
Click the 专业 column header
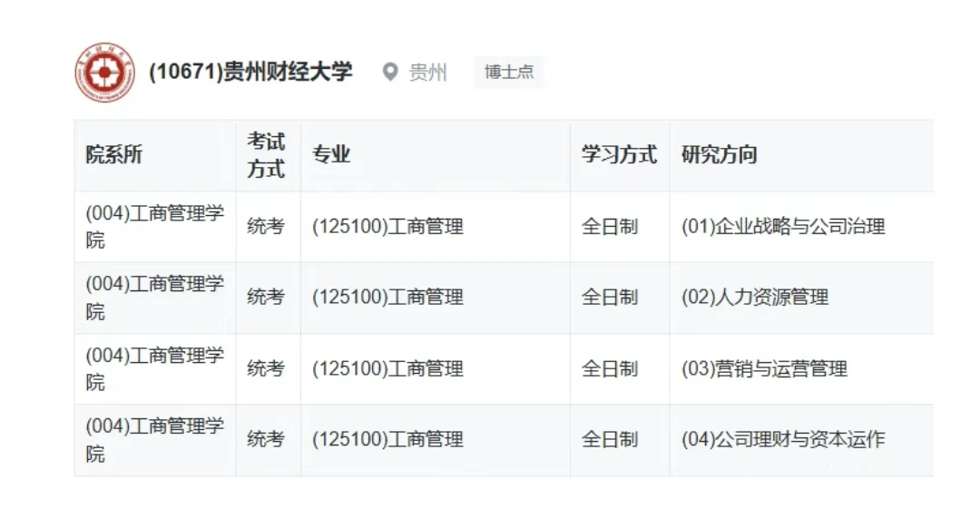pos(331,154)
